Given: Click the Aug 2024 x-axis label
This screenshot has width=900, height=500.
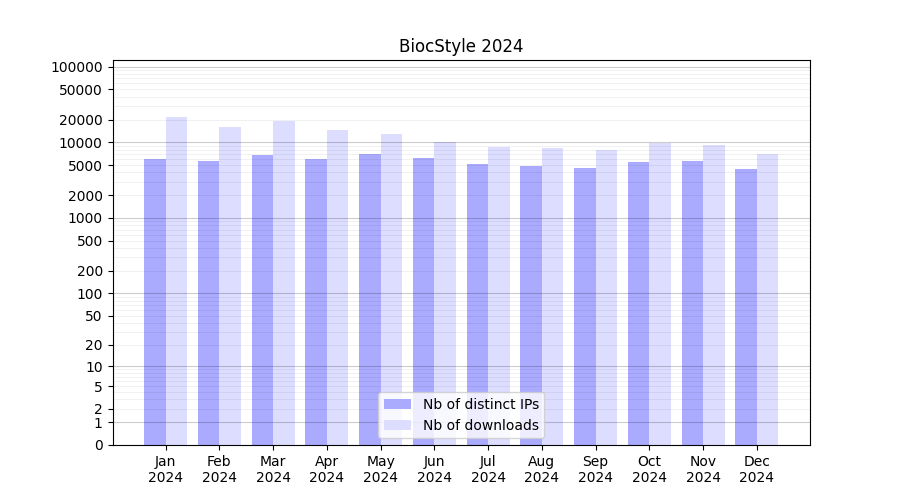Looking at the screenshot, I should pos(542,469).
